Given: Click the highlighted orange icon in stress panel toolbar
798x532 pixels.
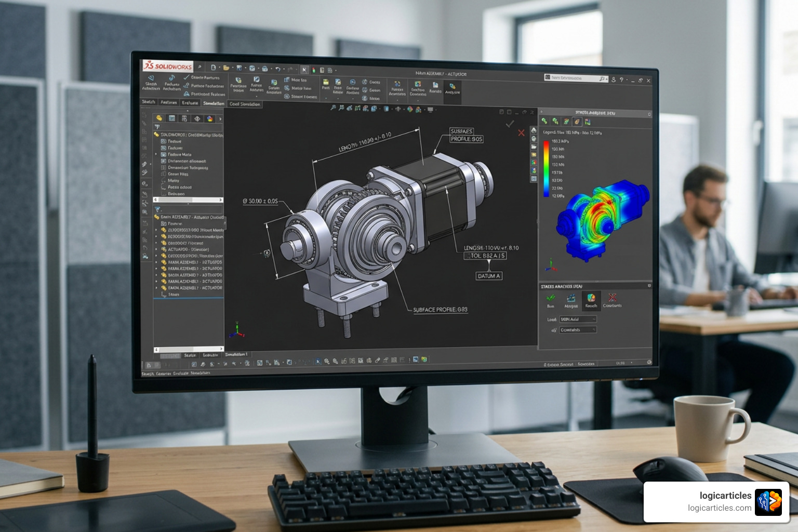Looking at the screenshot, I should coord(577,122).
